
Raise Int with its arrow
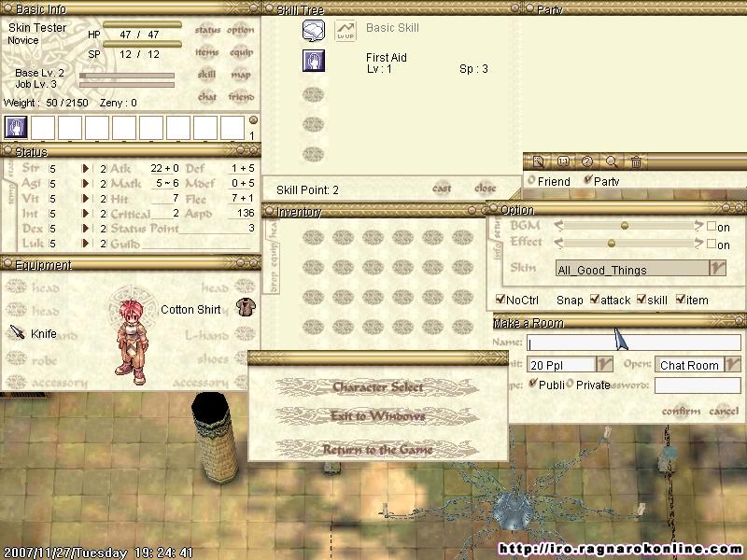(x=85, y=214)
